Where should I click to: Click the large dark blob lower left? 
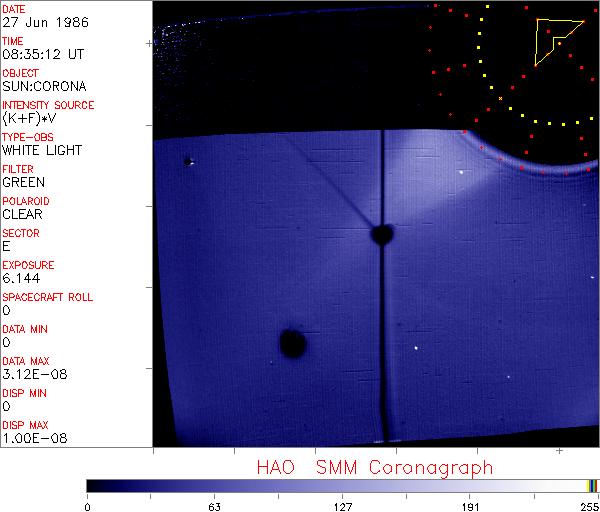point(293,343)
